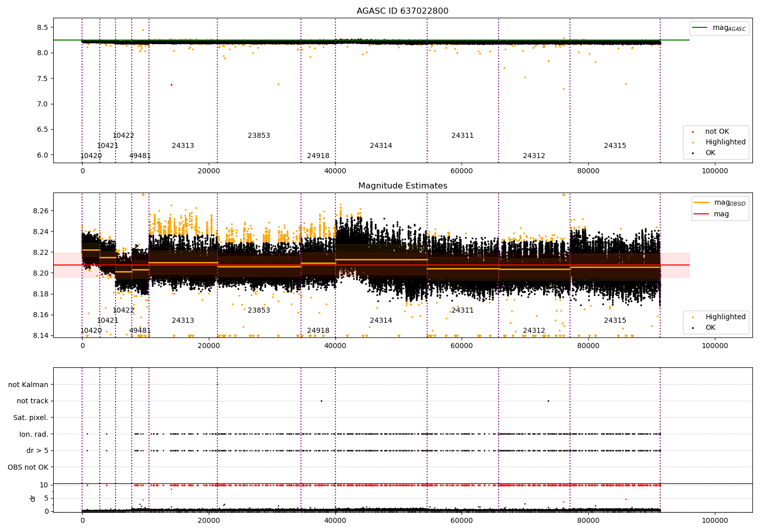Click the green mag AGASC legend line
760x532 pixels.
point(701,28)
